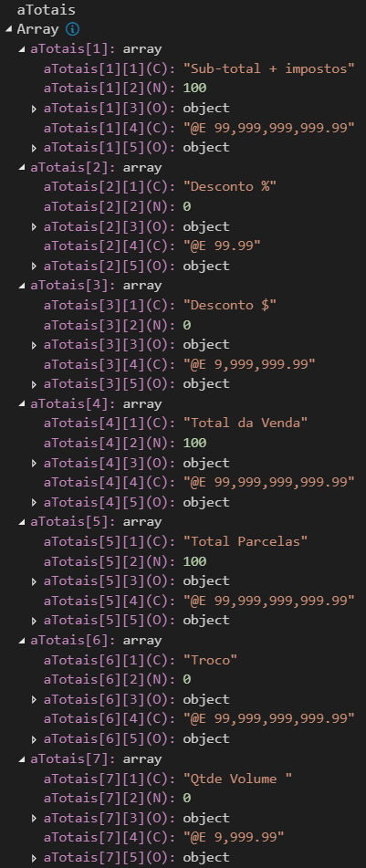This screenshot has height=868, width=366.
Task: Select the "Desconto %" string value
Action: [230, 186]
